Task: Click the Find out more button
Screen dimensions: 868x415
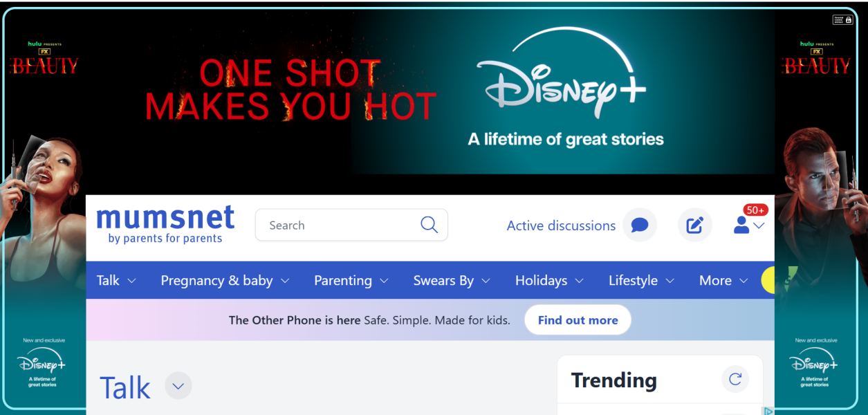Action: (x=578, y=320)
